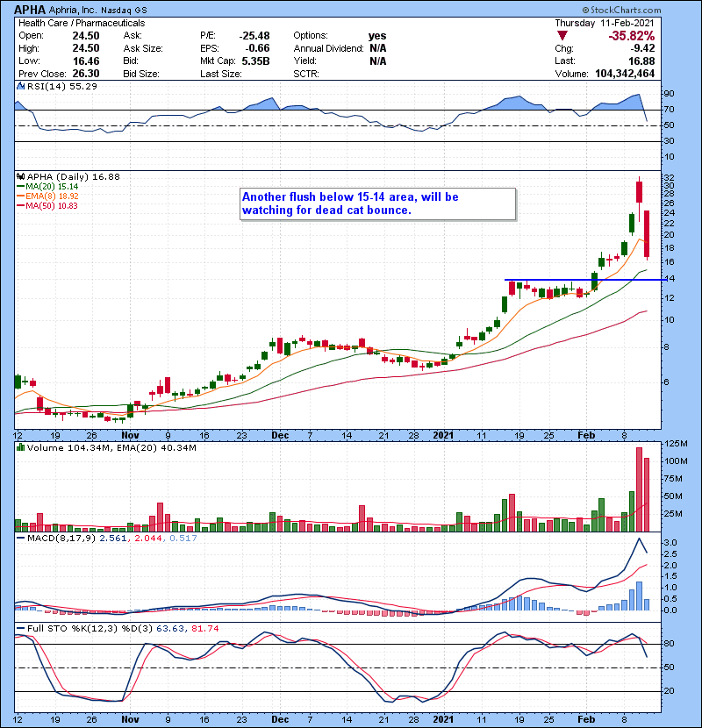
Task: Click the 80 level on the stochastic axis
Action: (670, 644)
